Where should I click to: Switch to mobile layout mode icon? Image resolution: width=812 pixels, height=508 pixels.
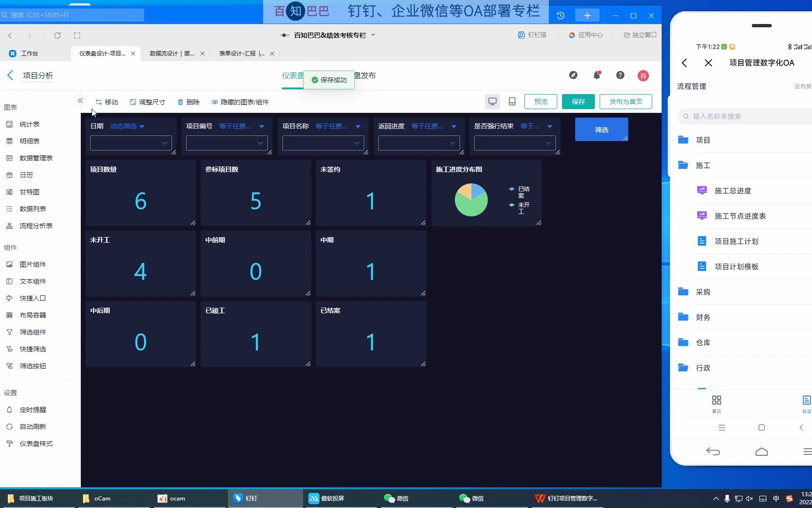coord(512,102)
